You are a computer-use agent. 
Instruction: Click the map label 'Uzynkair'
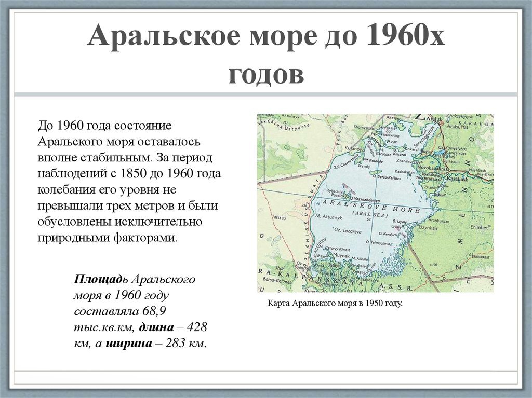tap(428, 228)
